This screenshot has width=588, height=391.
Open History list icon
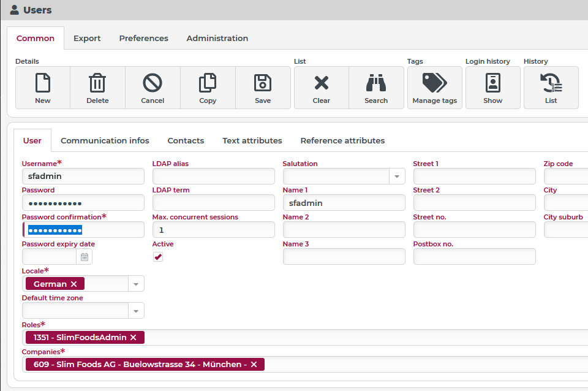click(x=551, y=83)
